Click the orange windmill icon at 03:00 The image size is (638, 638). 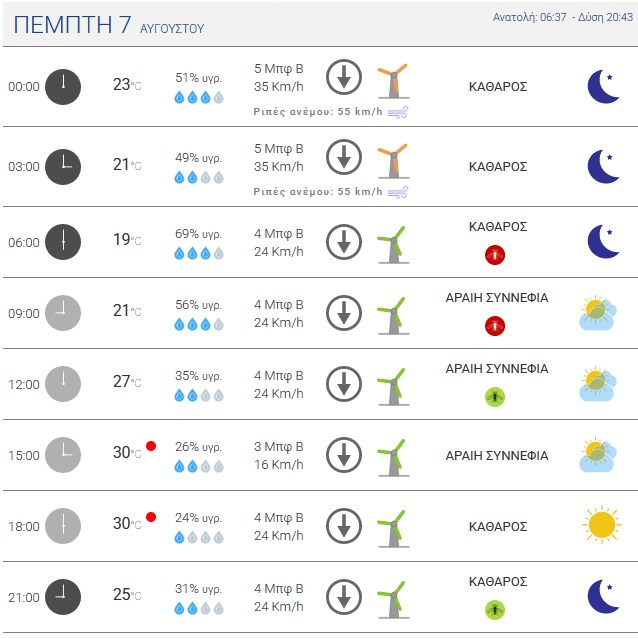click(393, 161)
